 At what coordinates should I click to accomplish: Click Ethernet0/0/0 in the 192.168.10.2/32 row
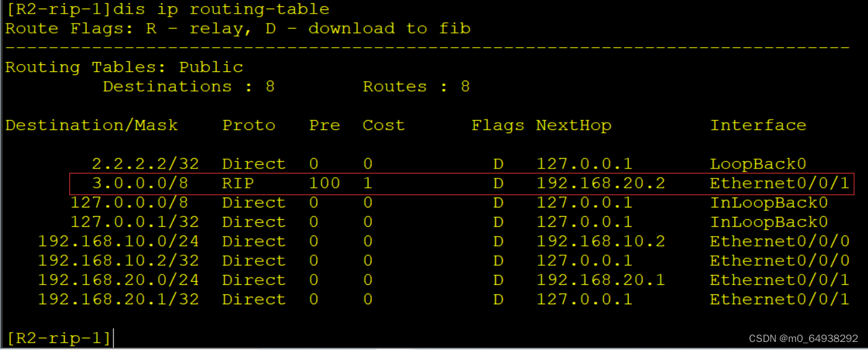pyautogui.click(x=780, y=260)
